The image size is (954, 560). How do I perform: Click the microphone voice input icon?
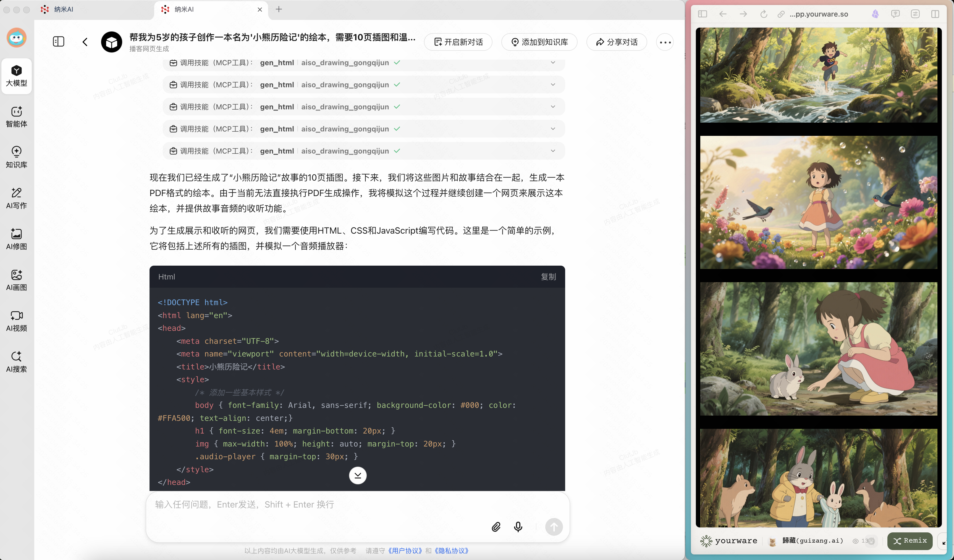(518, 527)
